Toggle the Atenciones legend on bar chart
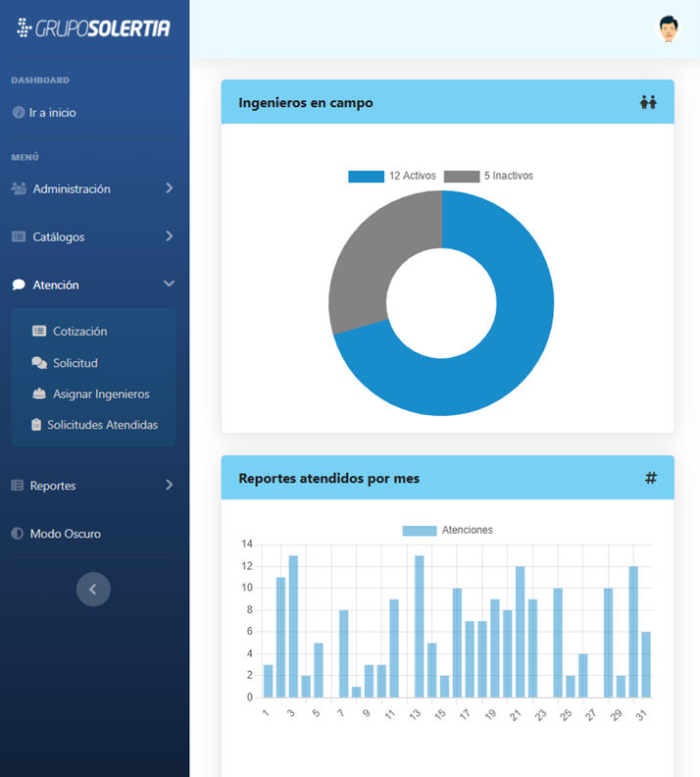Image resolution: width=700 pixels, height=777 pixels. coord(448,530)
